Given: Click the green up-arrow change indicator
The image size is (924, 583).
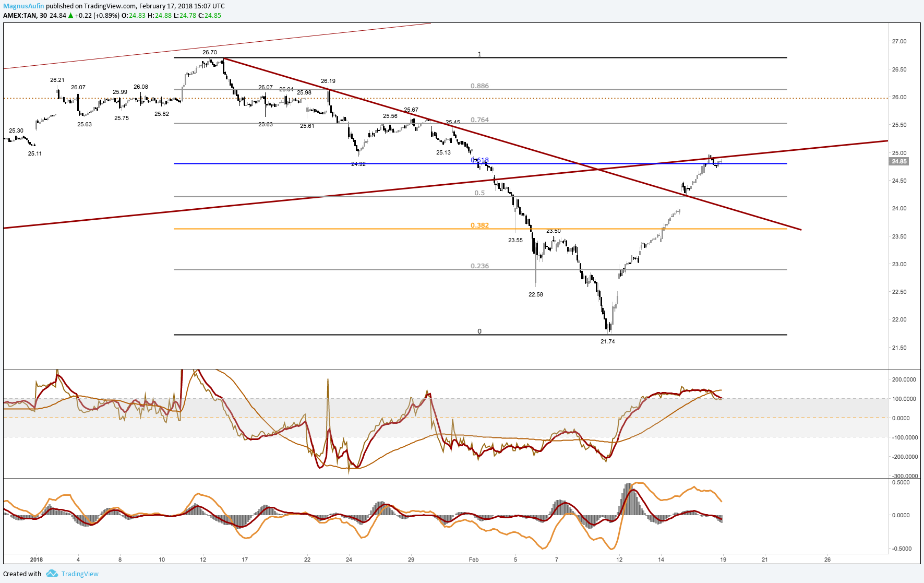Looking at the screenshot, I should coord(70,16).
